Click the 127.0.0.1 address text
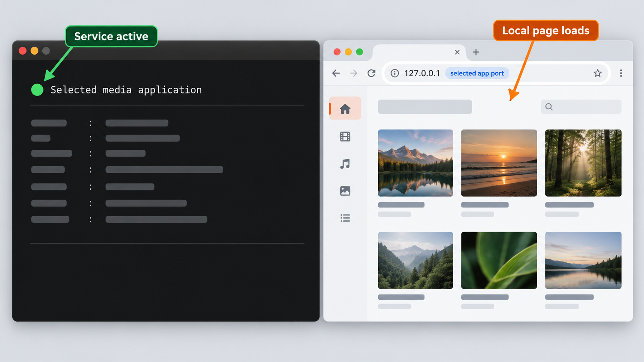This screenshot has width=644, height=362. [422, 73]
